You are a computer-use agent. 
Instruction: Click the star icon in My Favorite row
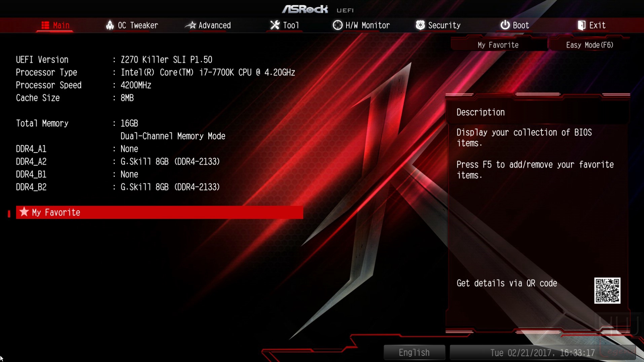click(x=24, y=212)
